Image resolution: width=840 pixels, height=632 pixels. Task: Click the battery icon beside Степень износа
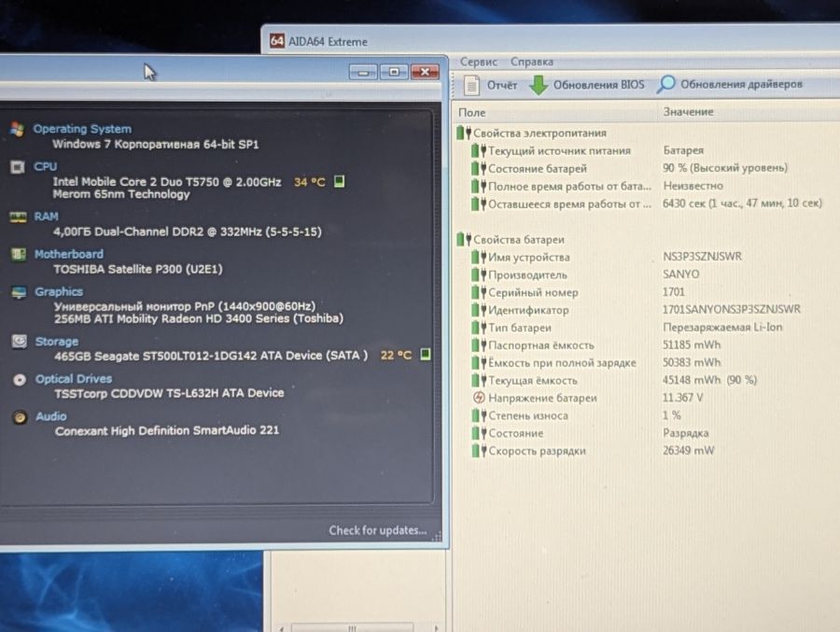(479, 415)
